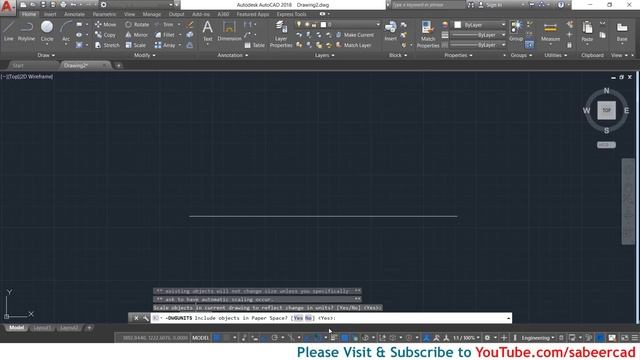This screenshot has width=640, height=360.
Task: Open the Home ribbon tab
Action: tap(29, 14)
